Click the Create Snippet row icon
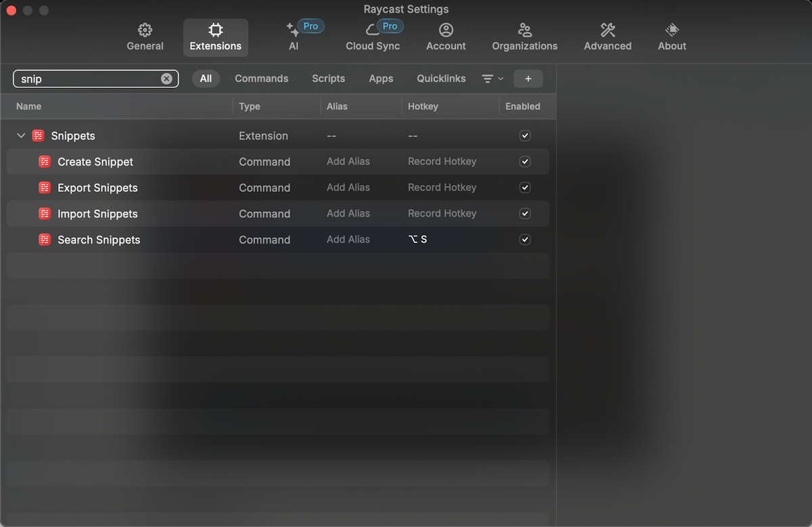The width and height of the screenshot is (812, 527). [45, 162]
